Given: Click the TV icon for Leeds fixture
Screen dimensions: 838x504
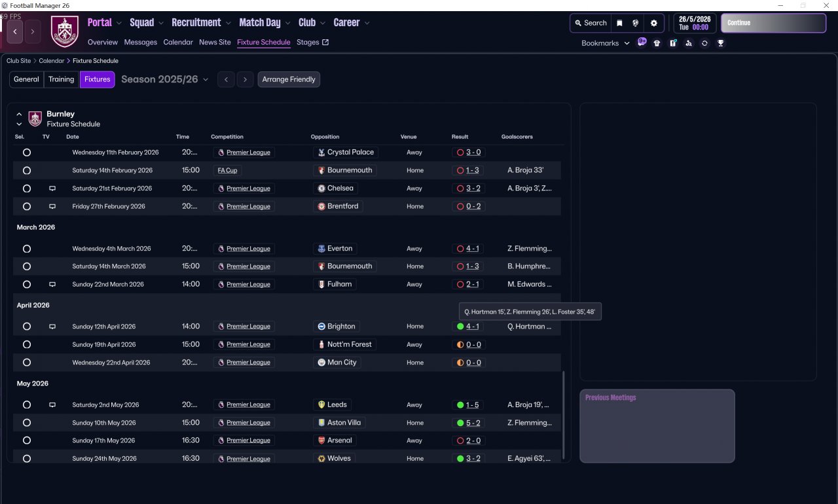Looking at the screenshot, I should point(52,405).
